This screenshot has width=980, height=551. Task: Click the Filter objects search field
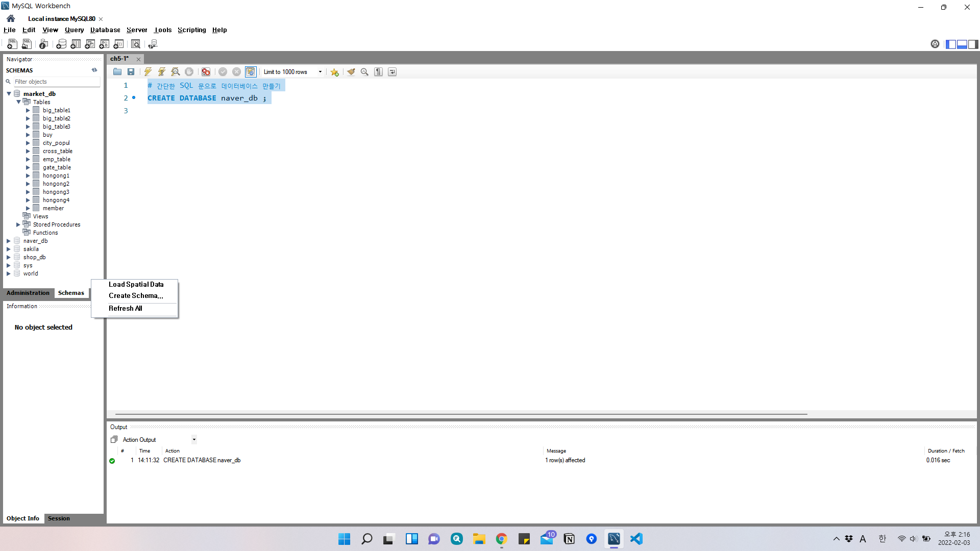click(x=55, y=82)
